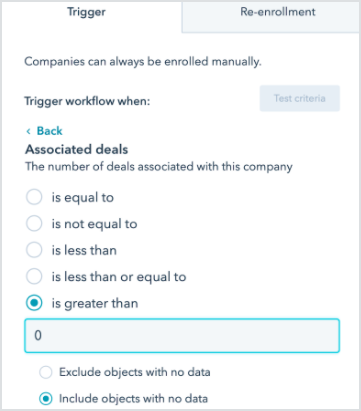This screenshot has width=361, height=411.
Task: Pick the 'is less than' radio circle
Action: click(x=34, y=250)
